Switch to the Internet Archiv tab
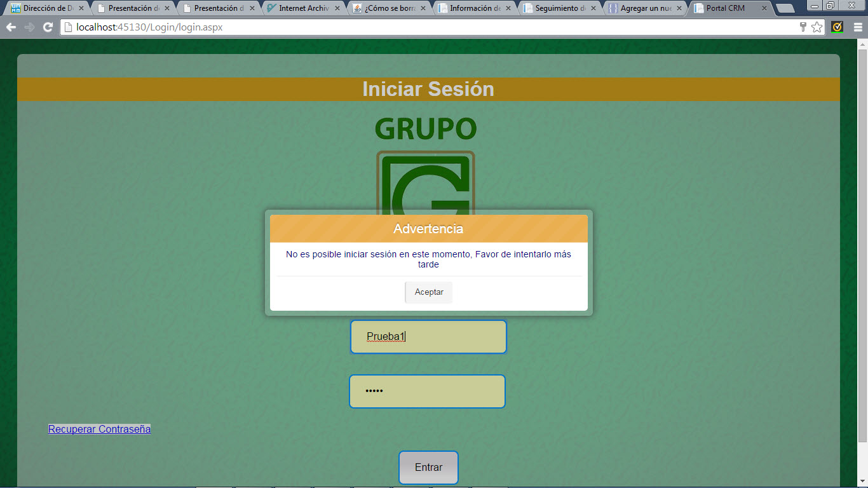The height and width of the screenshot is (488, 868). pos(304,9)
